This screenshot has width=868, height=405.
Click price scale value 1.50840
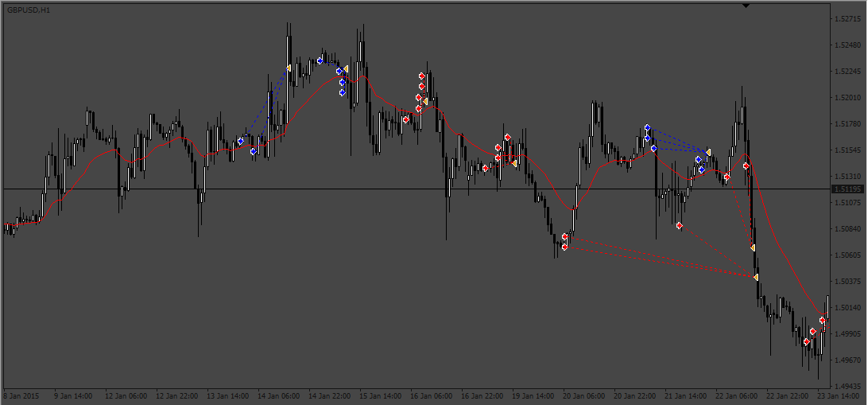pyautogui.click(x=849, y=229)
